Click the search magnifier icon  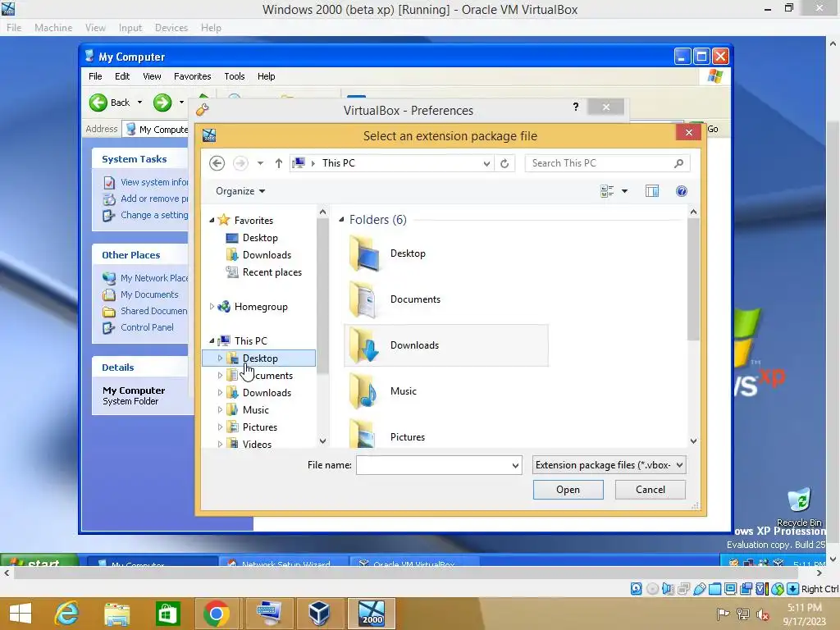678,163
